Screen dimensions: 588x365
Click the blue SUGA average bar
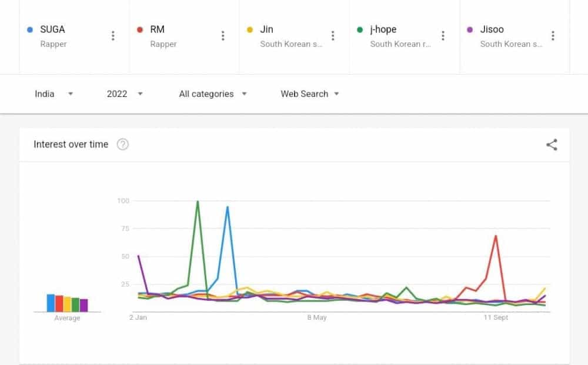[x=51, y=303]
